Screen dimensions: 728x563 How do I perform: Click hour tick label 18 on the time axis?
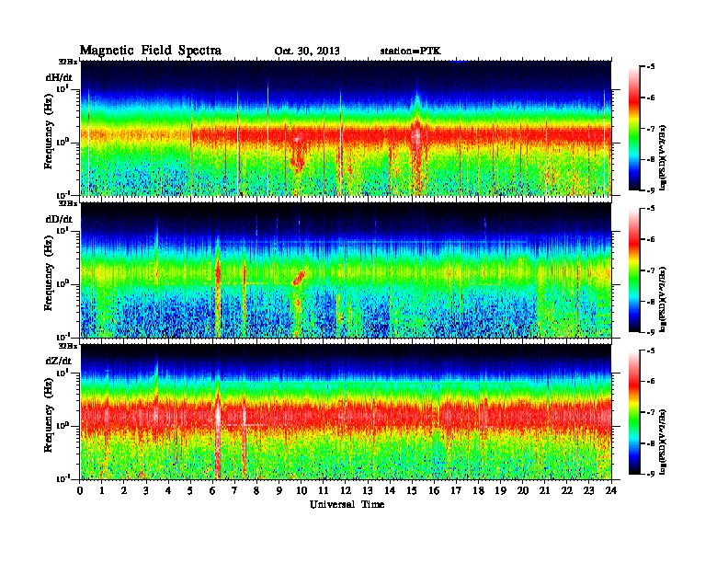(x=478, y=490)
